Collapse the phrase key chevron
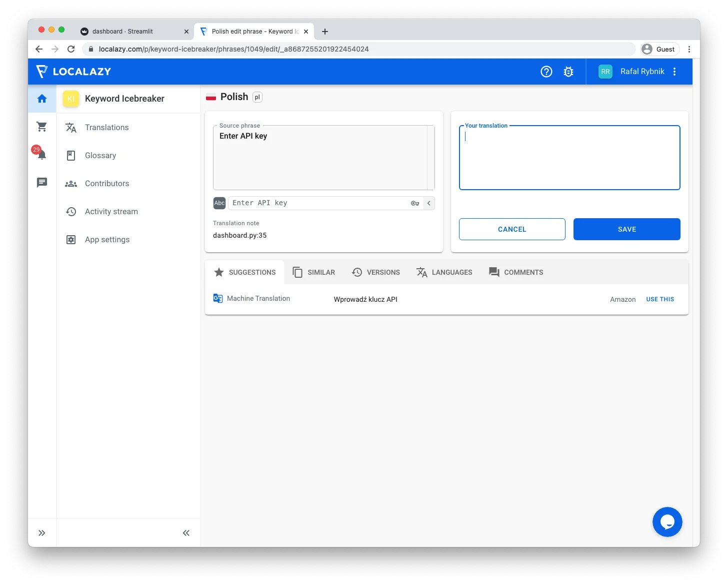Screen dimensions: 728x584 pyautogui.click(x=429, y=203)
